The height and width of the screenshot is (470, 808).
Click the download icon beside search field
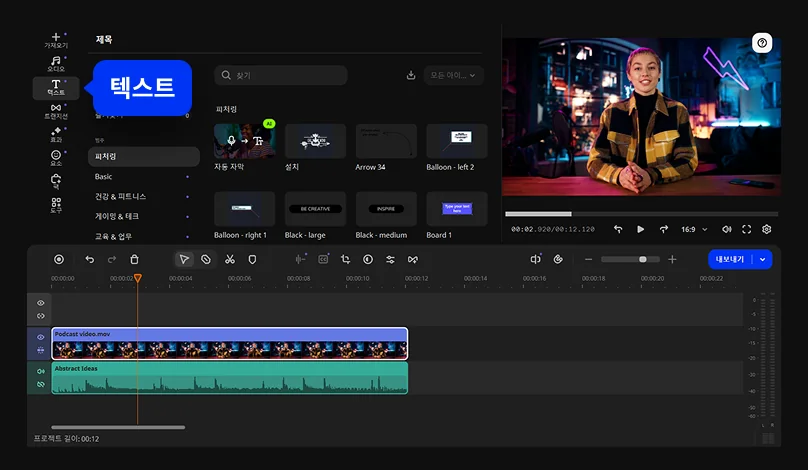tap(411, 75)
